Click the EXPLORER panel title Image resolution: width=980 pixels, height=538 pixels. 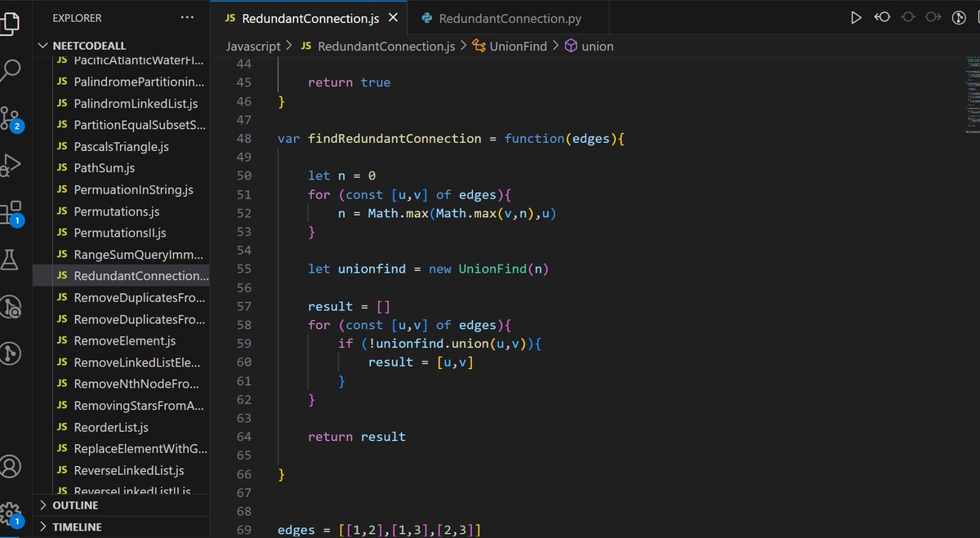[x=78, y=17]
